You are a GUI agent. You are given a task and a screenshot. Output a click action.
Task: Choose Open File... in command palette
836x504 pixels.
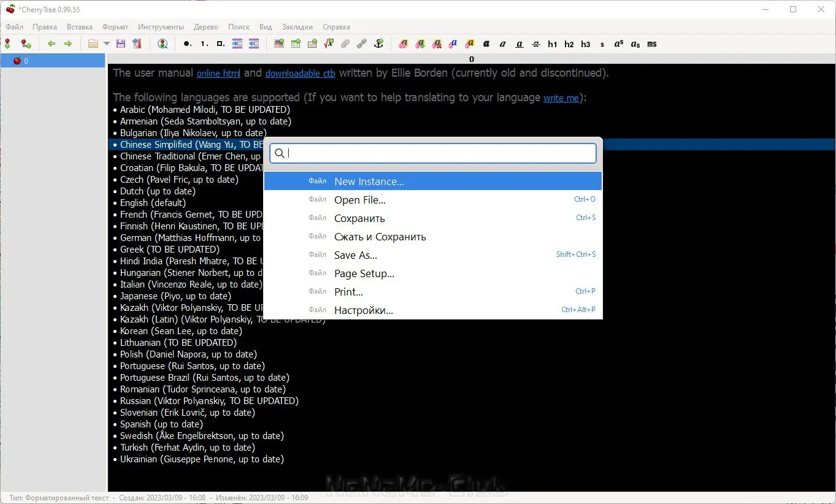[433, 200]
